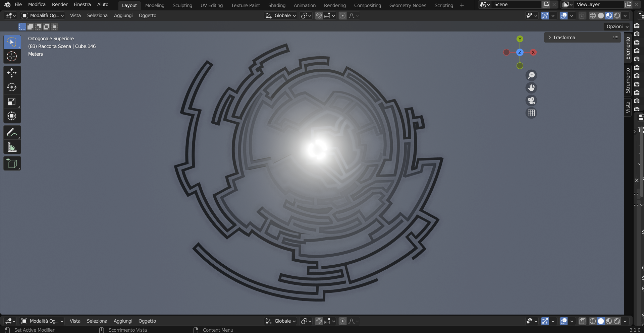Toggle show gizmos in top viewport header
This screenshot has width=644, height=333.
coord(545,15)
